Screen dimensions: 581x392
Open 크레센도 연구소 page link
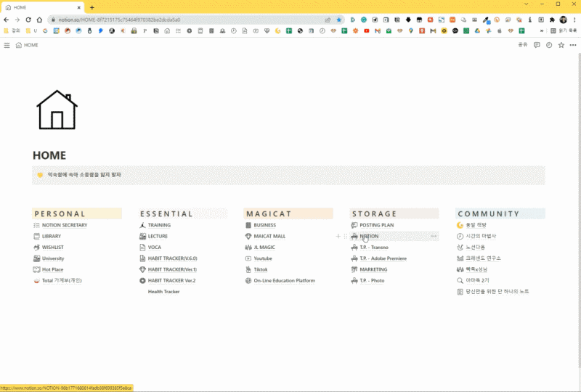pyautogui.click(x=483, y=258)
